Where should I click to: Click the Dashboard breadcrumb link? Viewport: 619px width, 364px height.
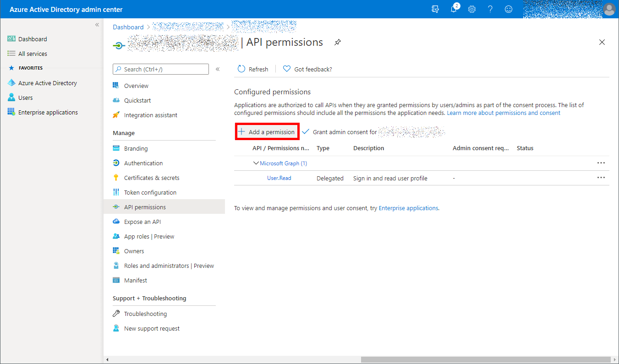pos(128,27)
